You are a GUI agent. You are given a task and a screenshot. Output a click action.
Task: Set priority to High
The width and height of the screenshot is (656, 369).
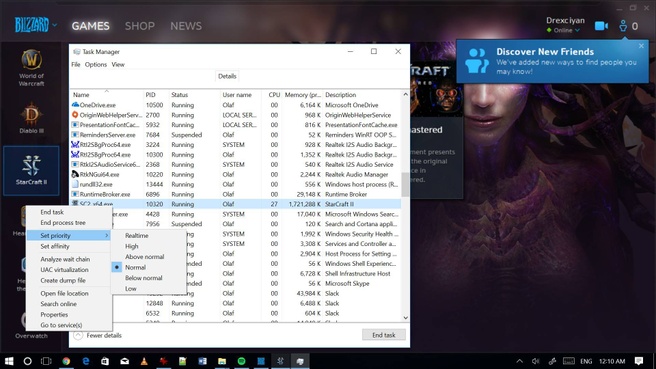click(149, 246)
